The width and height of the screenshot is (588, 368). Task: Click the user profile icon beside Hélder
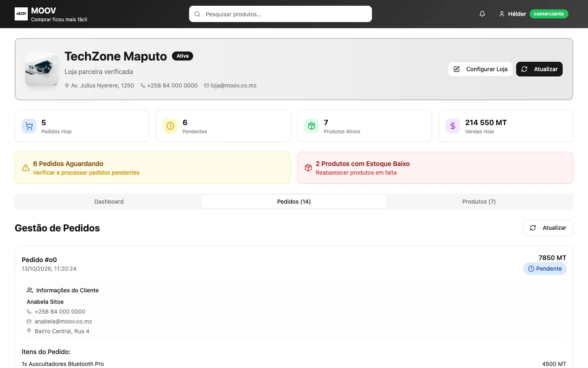coord(502,14)
